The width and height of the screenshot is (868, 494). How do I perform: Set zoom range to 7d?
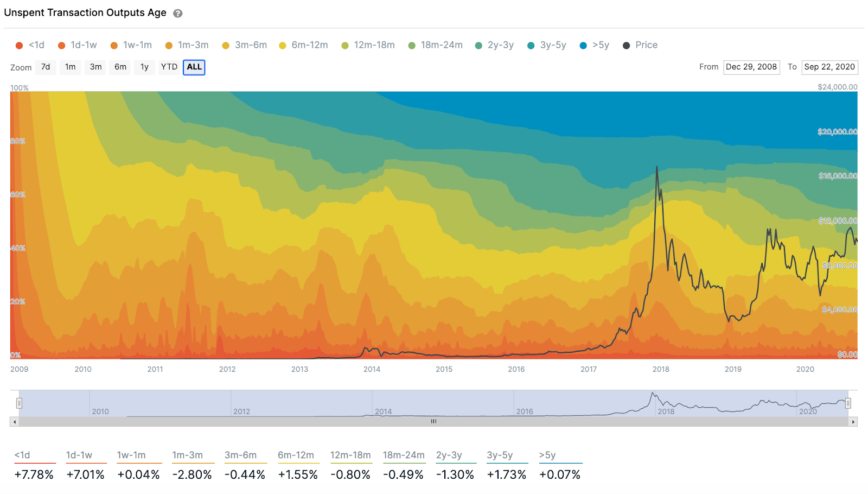point(46,67)
